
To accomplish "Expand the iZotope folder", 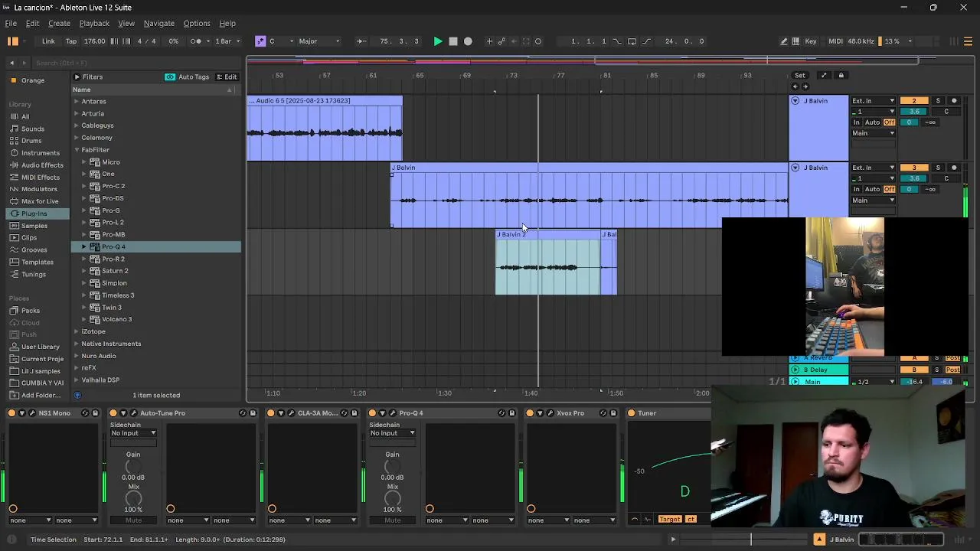I will coord(77,331).
